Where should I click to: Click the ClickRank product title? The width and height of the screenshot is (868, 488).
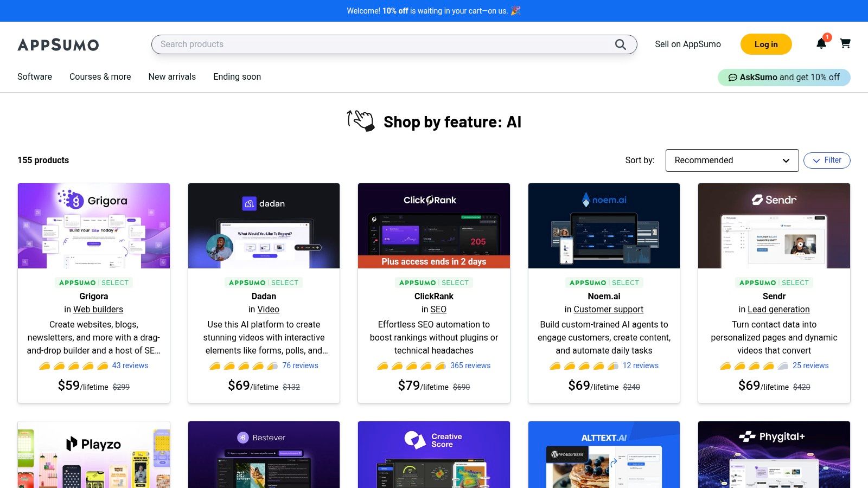[434, 297]
